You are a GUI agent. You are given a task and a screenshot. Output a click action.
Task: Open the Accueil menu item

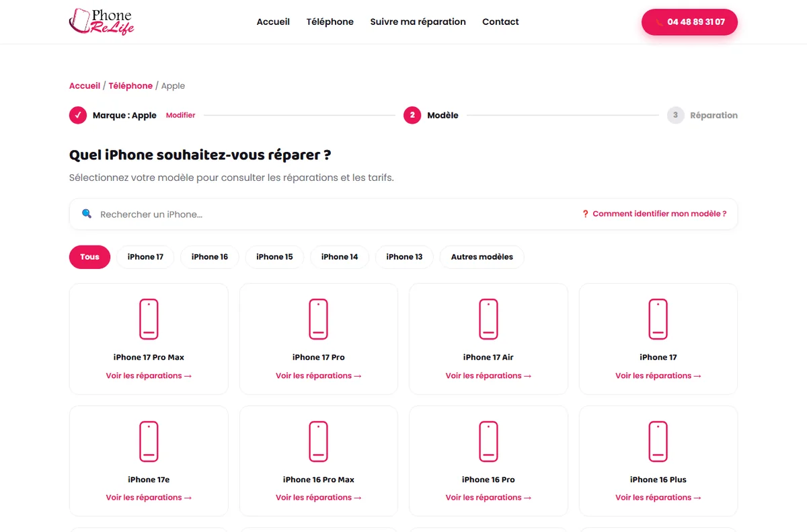(x=273, y=22)
